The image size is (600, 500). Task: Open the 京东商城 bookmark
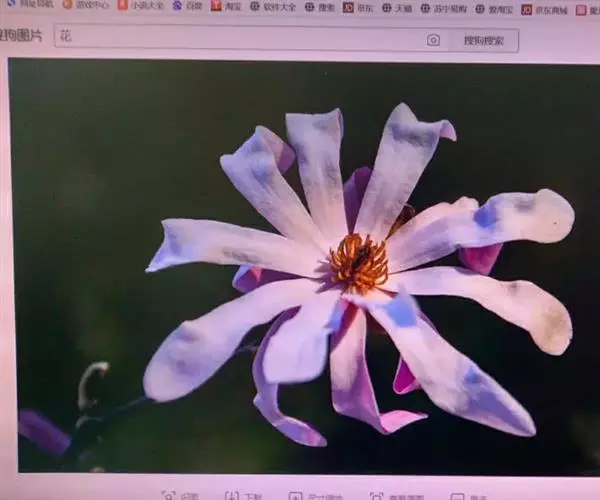pos(544,10)
